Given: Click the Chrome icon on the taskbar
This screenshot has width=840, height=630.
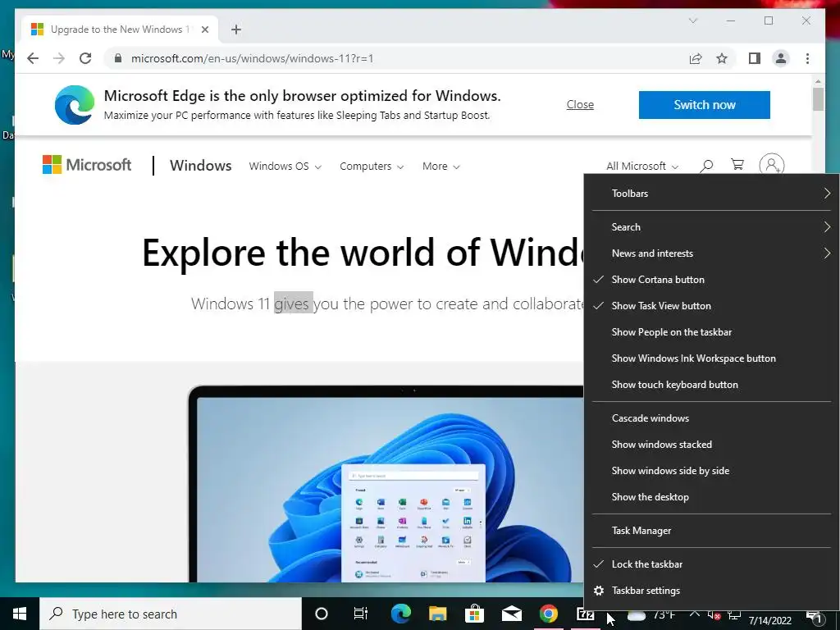Looking at the screenshot, I should tap(548, 614).
